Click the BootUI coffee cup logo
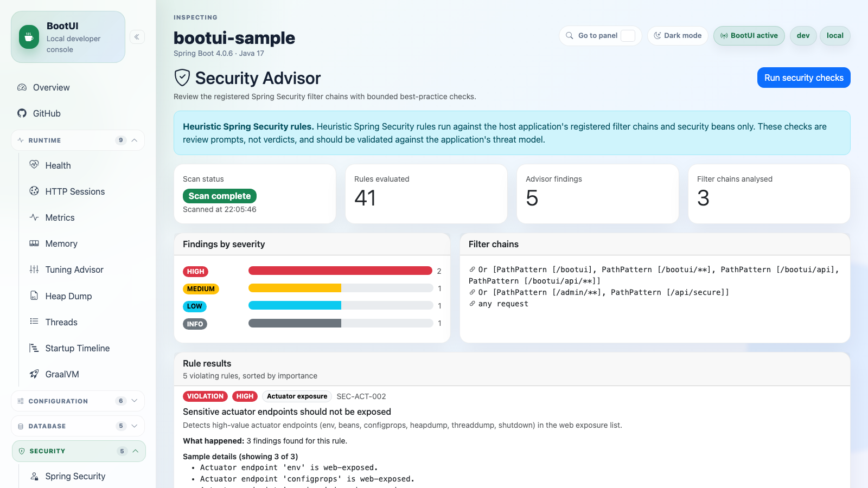 (x=29, y=37)
